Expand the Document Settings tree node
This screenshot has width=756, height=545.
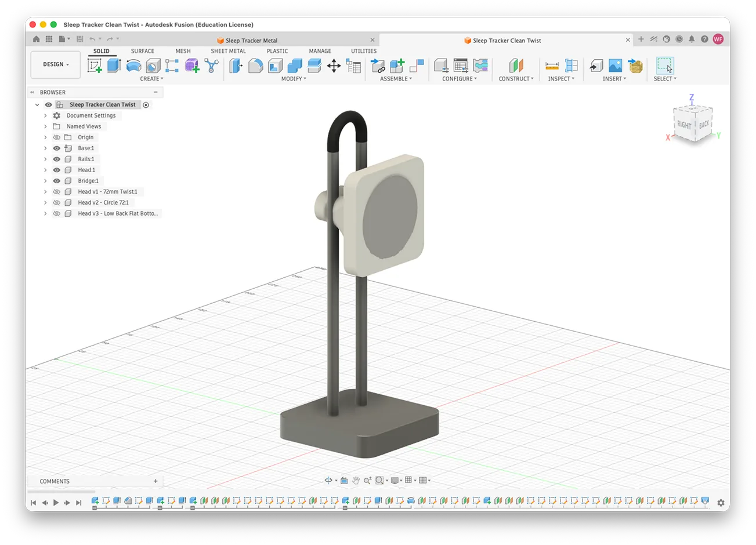pyautogui.click(x=45, y=115)
